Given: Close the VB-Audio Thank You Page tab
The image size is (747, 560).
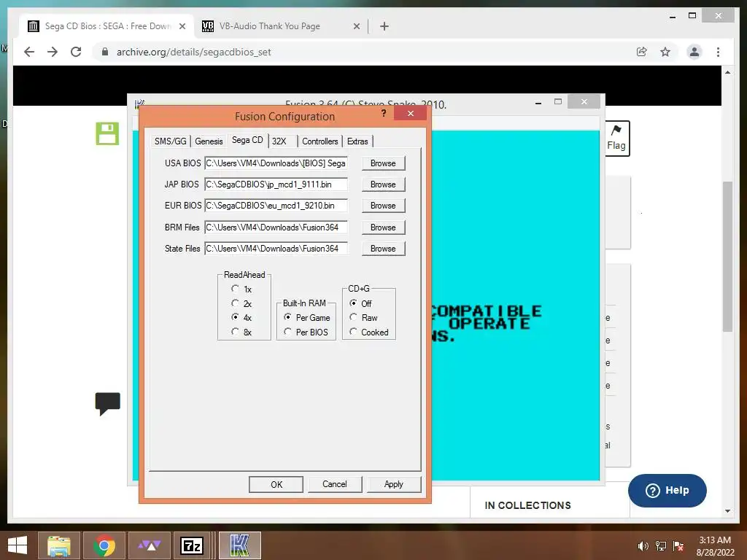Looking at the screenshot, I should click(356, 26).
